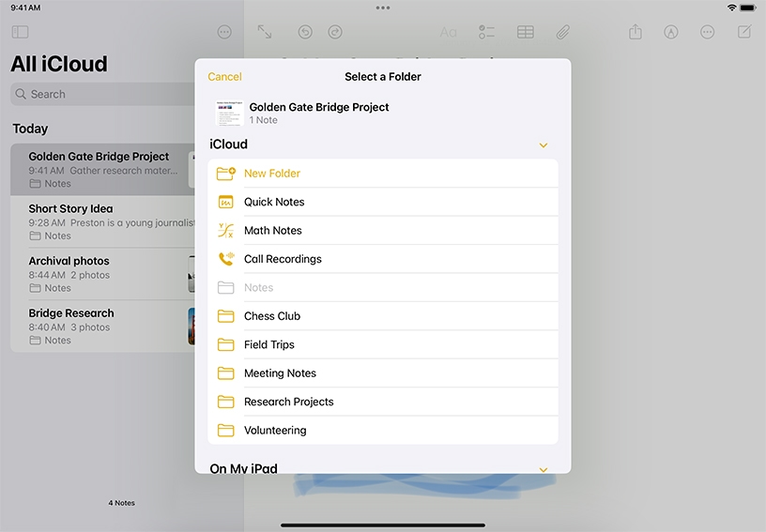Tap the paperclip attachment icon

[562, 32]
